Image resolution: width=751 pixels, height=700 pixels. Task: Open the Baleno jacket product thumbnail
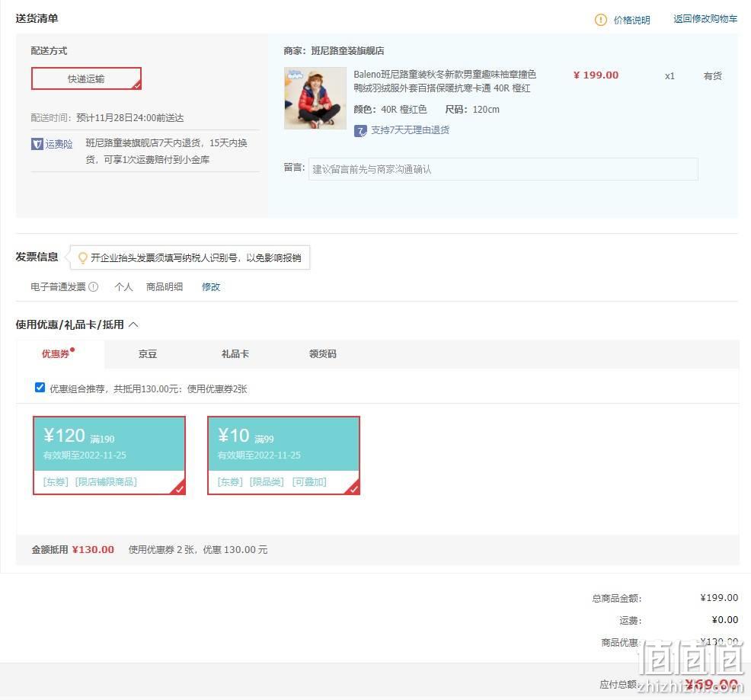pyautogui.click(x=315, y=98)
